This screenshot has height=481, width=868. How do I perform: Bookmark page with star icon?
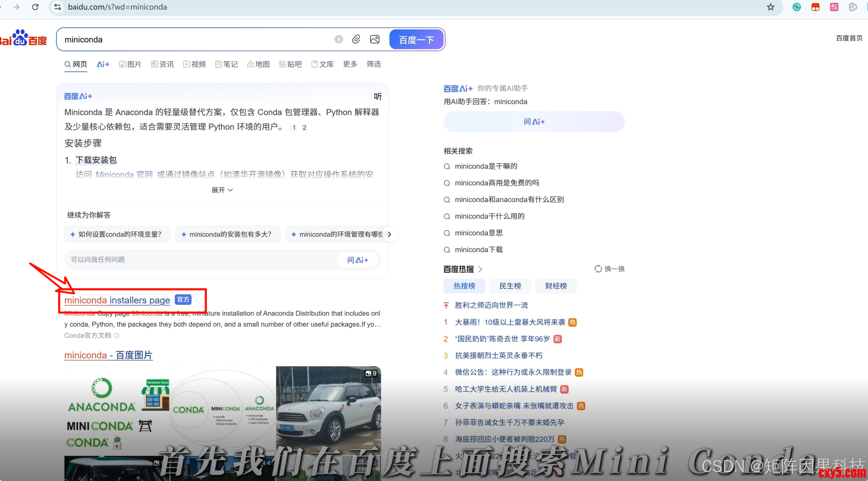tap(770, 7)
